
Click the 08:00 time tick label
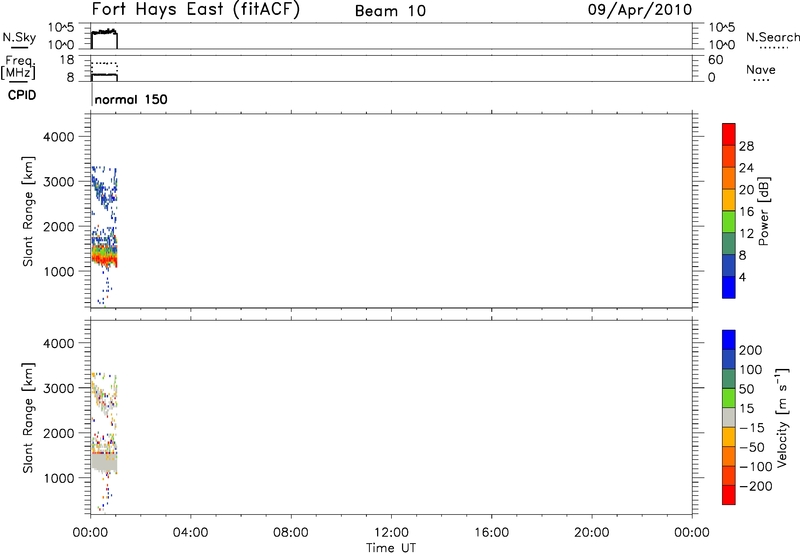coord(290,533)
